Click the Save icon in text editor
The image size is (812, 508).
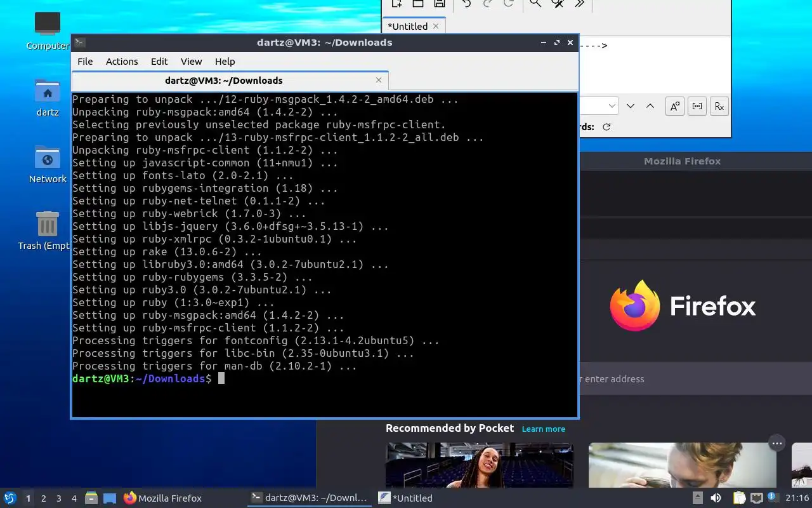439,3
